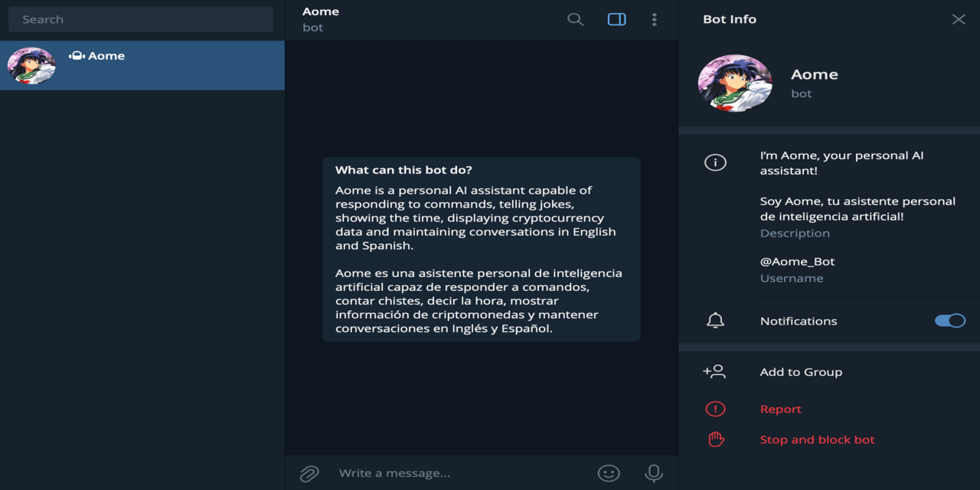
Task: Open the emoji picker icon
Action: (x=609, y=473)
